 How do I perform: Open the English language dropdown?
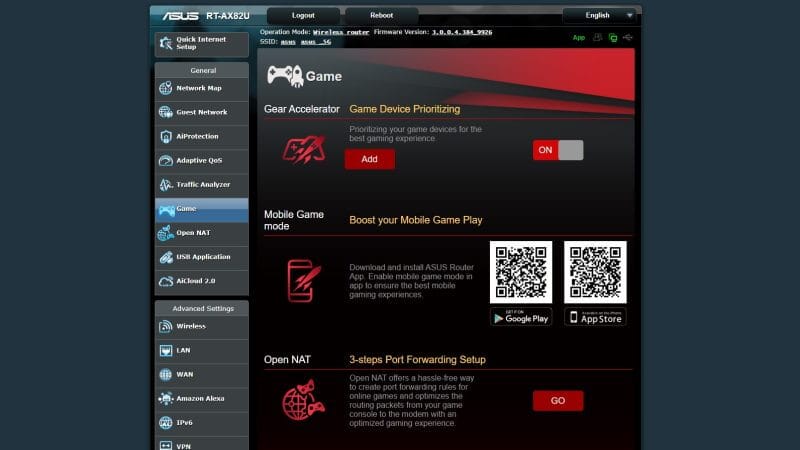point(599,15)
